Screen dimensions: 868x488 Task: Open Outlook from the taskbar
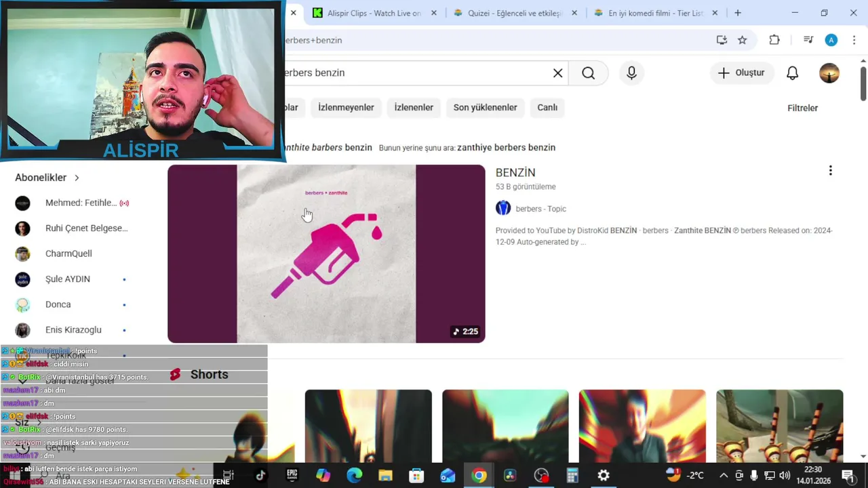point(448,475)
